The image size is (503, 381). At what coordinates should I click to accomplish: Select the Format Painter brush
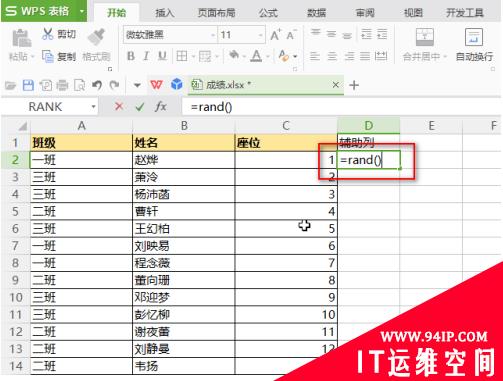point(96,37)
